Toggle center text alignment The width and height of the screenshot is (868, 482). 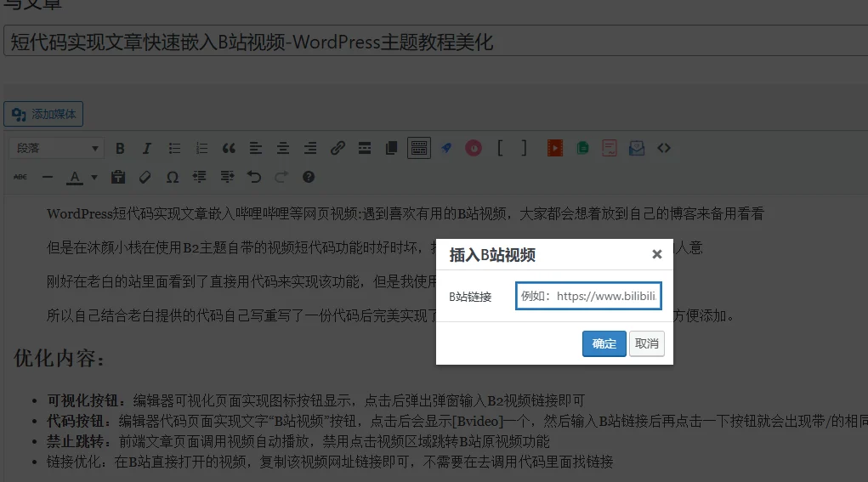tap(283, 148)
